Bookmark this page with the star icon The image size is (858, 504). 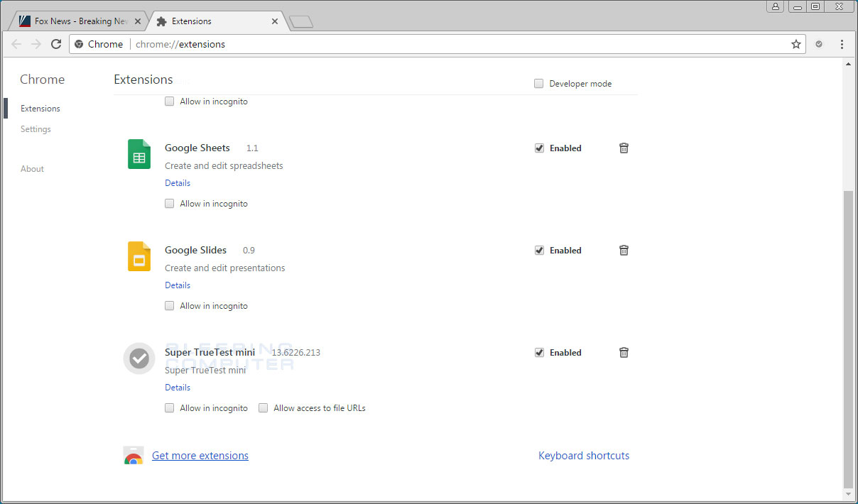[x=795, y=43]
